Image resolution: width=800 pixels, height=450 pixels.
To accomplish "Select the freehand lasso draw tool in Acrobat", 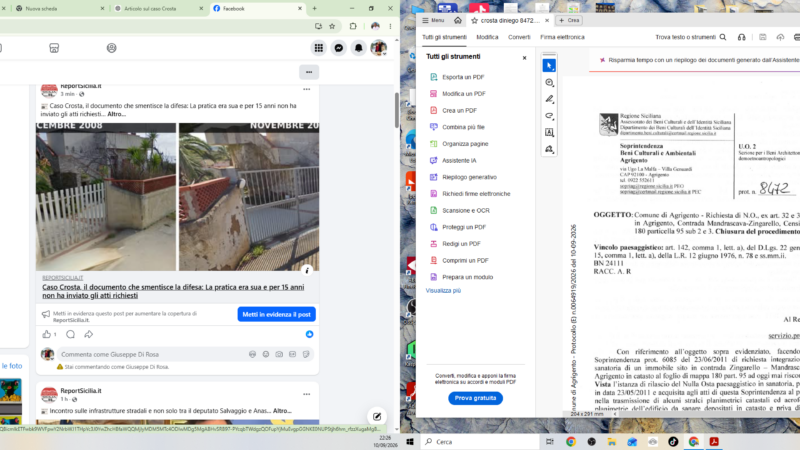I will coord(549,116).
